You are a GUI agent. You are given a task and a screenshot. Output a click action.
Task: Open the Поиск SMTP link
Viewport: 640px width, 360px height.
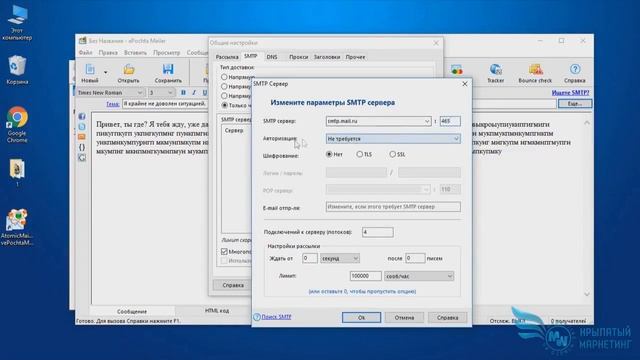[x=276, y=317]
